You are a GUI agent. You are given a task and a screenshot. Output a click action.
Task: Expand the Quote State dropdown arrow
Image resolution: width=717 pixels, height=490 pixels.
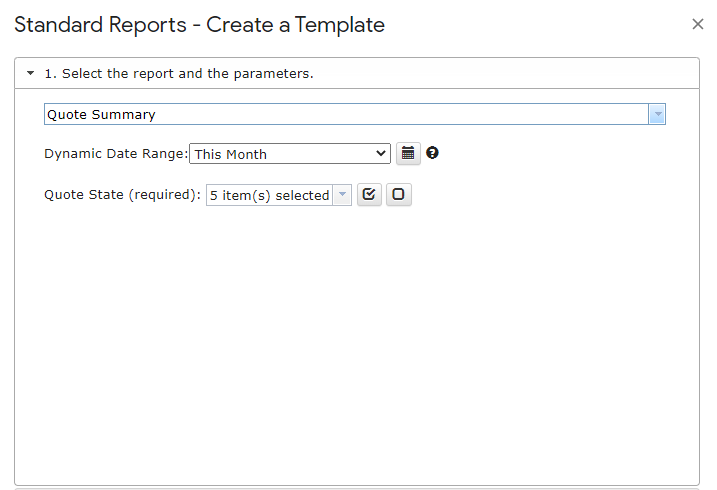342,196
